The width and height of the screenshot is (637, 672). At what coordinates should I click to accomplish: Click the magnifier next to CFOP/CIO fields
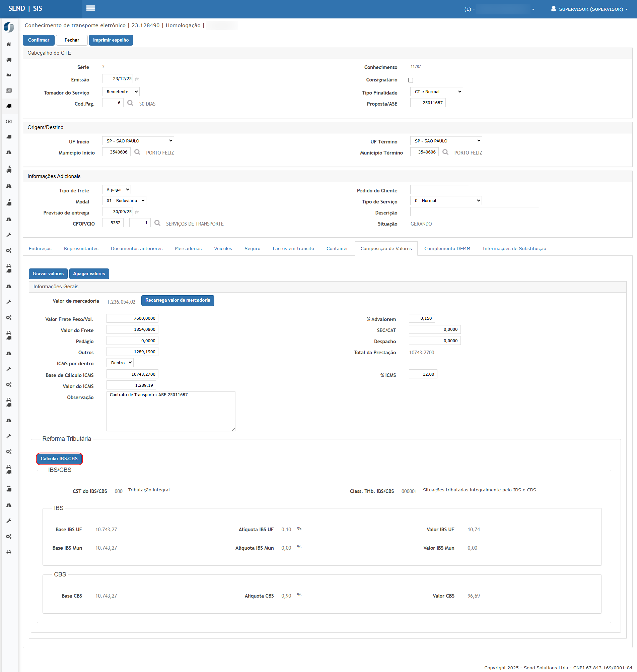[x=157, y=223]
